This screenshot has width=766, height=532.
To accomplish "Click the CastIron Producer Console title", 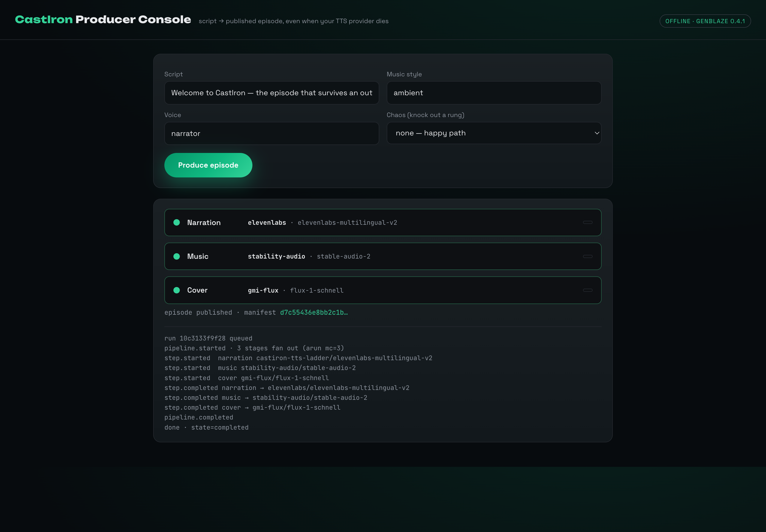I will [103, 20].
